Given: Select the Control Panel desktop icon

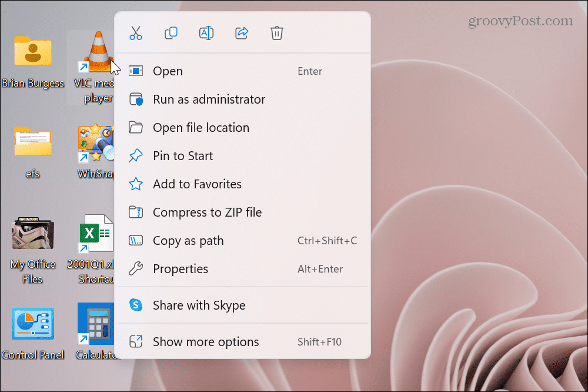Looking at the screenshot, I should pyautogui.click(x=33, y=324).
